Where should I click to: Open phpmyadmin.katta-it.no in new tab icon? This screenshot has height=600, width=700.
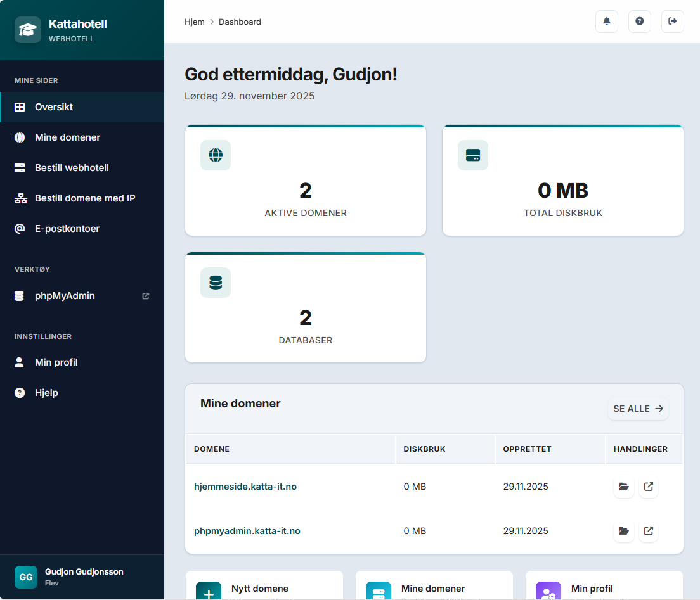(x=648, y=531)
